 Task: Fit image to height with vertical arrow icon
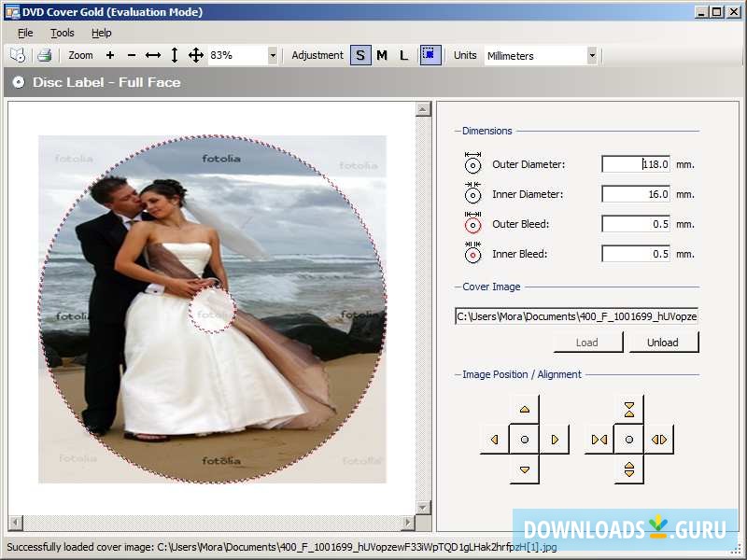pyautogui.click(x=175, y=56)
